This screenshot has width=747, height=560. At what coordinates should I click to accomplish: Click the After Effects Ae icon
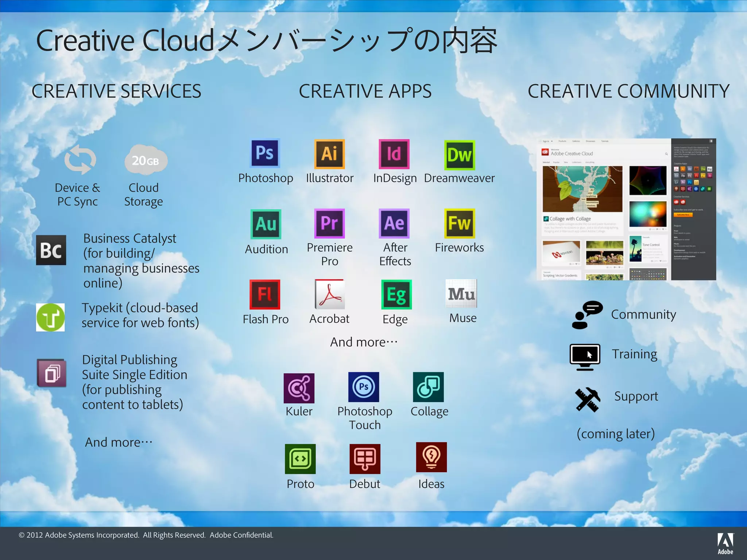pyautogui.click(x=394, y=223)
